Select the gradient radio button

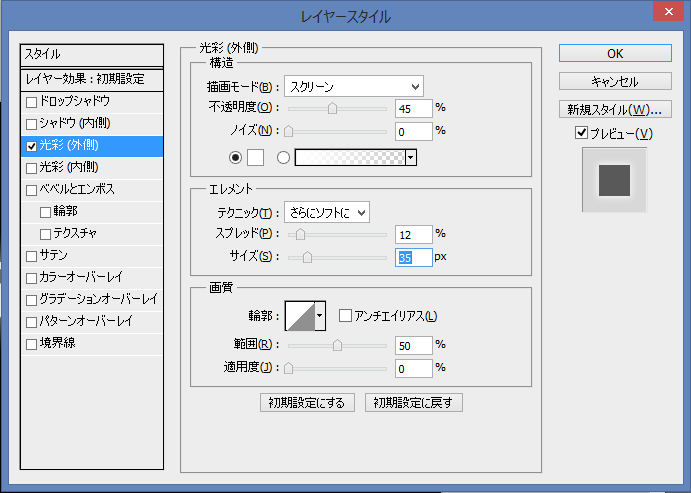pos(283,157)
